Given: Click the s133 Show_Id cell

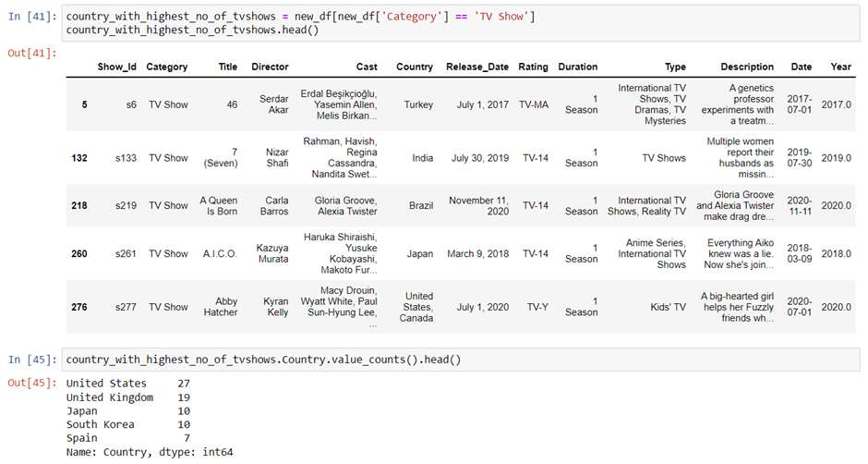Looking at the screenshot, I should [126, 158].
